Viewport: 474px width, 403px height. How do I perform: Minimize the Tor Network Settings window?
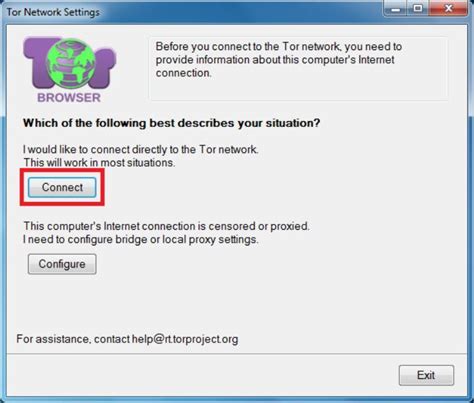396,9
